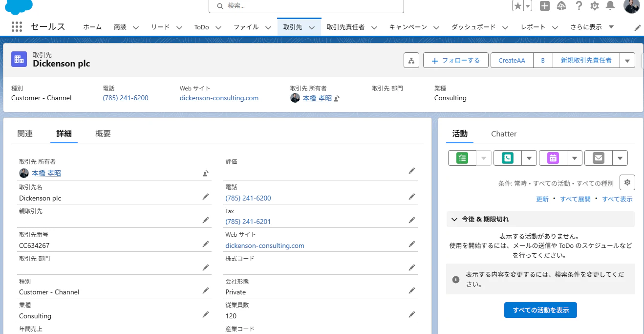The height and width of the screenshot is (334, 644).
Task: Open the ダッシュボード tab
Action: click(473, 27)
